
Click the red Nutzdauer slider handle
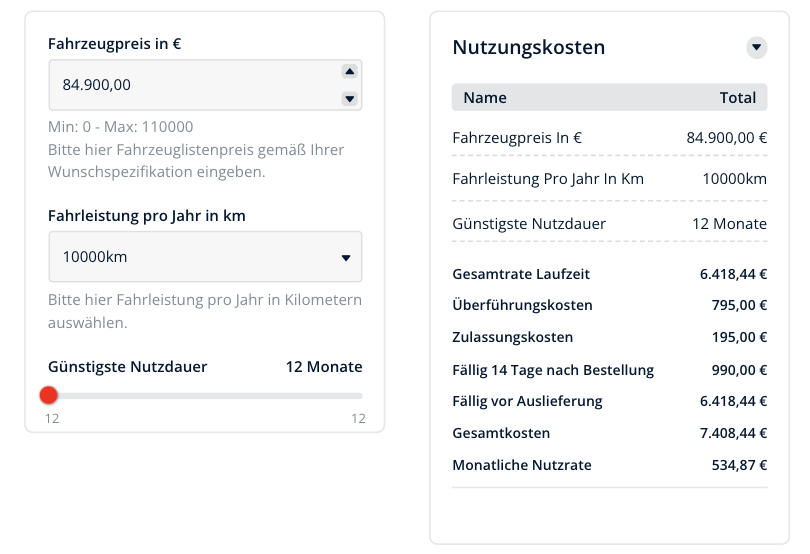click(x=49, y=395)
